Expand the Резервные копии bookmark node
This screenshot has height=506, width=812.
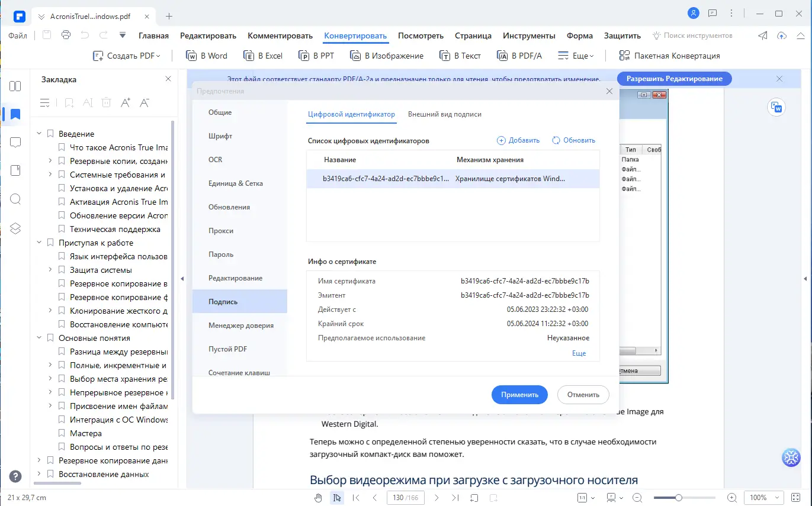[51, 161]
